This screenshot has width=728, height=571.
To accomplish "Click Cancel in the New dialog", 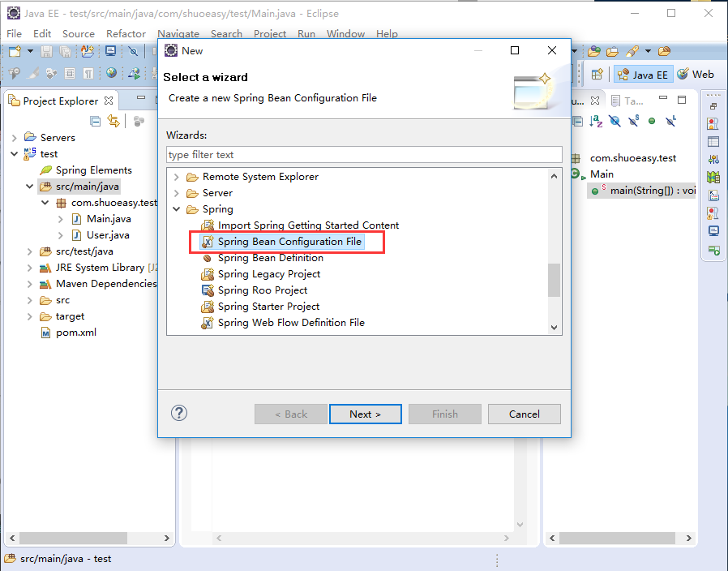I will pos(525,414).
